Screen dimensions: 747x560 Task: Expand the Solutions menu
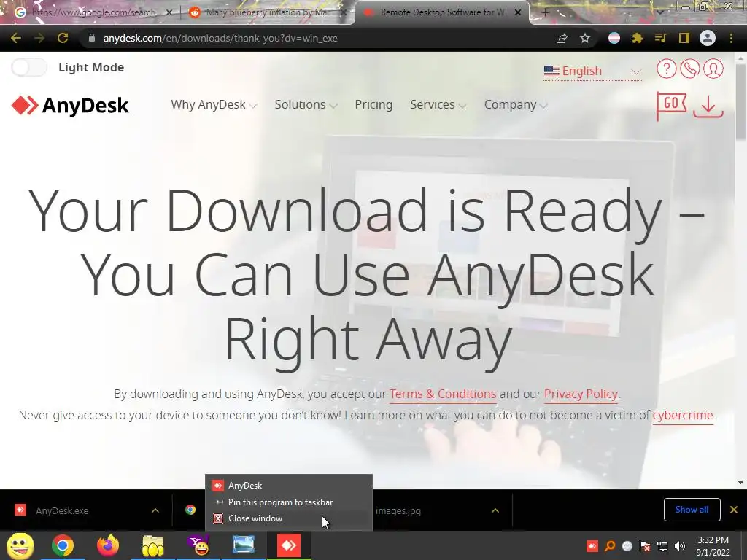(x=306, y=105)
